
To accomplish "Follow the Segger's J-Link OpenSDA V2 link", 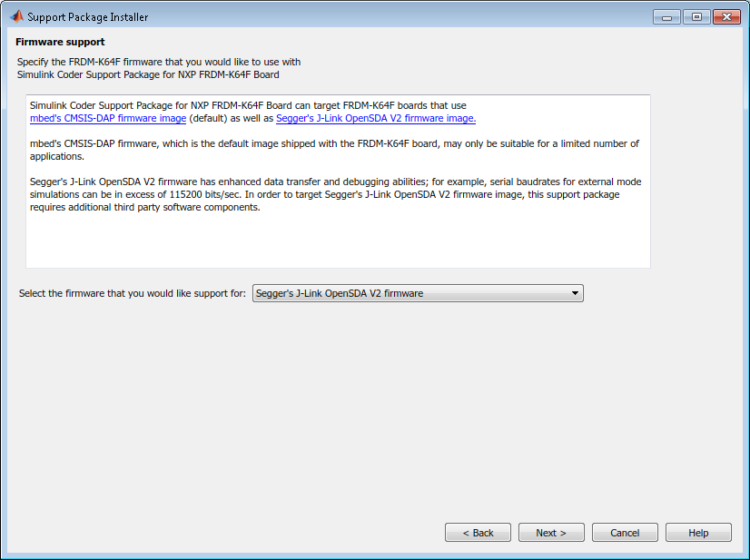I will tap(376, 118).
